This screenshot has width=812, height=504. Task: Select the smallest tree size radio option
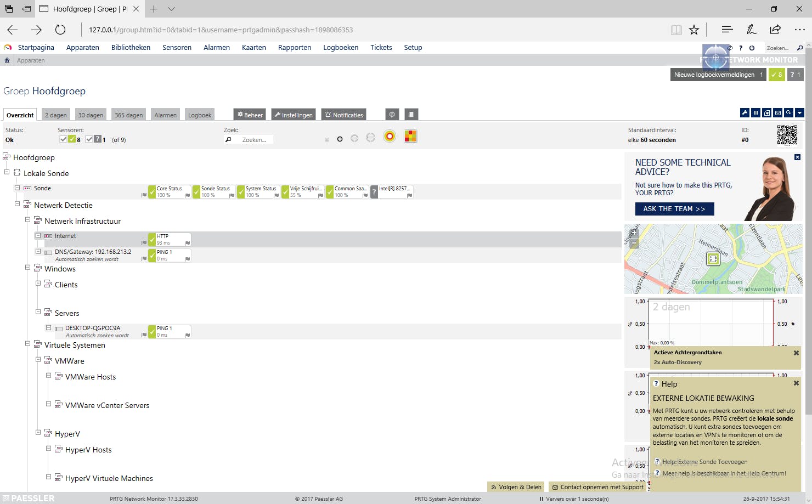pyautogui.click(x=327, y=140)
